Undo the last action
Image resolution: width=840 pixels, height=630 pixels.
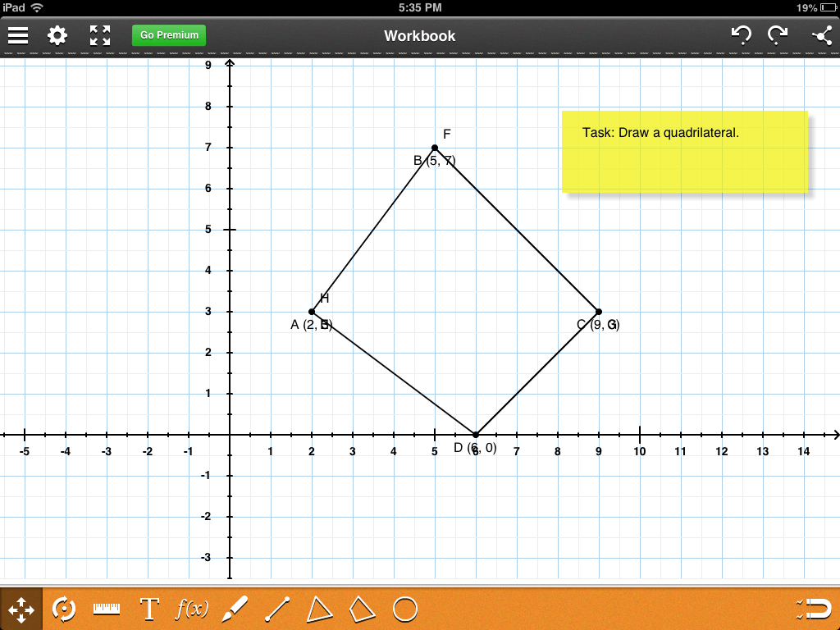(x=740, y=34)
